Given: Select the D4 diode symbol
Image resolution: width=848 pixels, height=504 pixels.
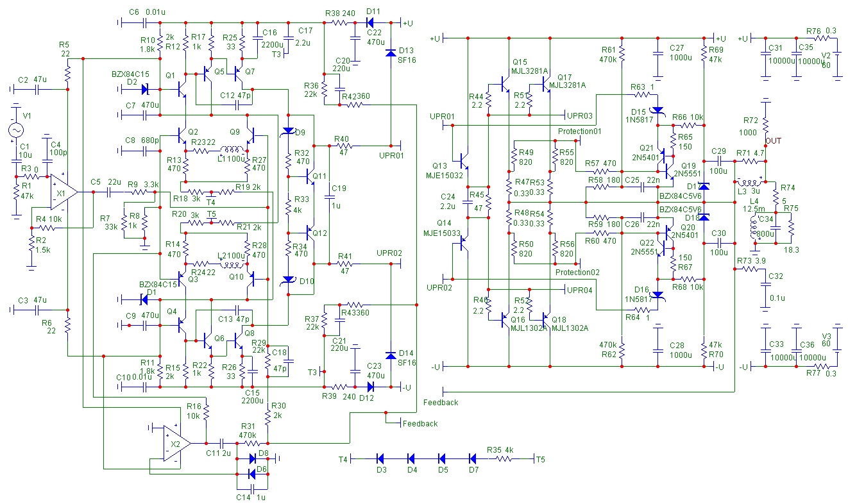Looking at the screenshot, I should 411,458.
